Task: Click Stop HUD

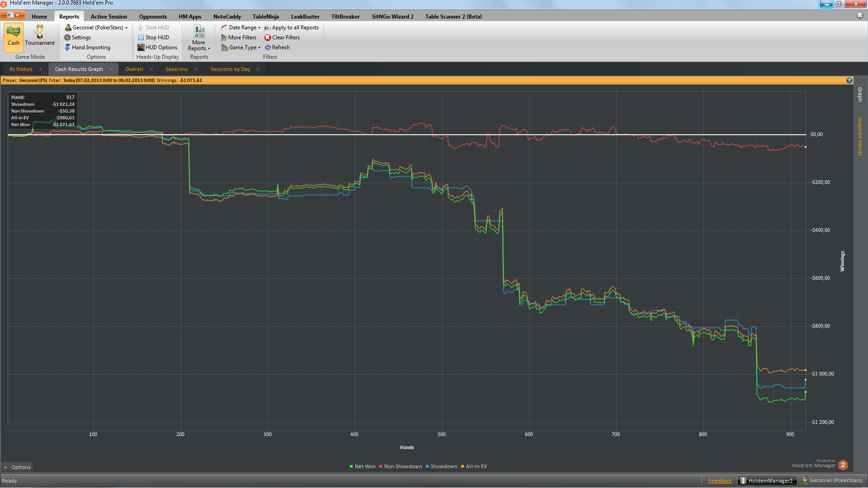Action: [157, 38]
